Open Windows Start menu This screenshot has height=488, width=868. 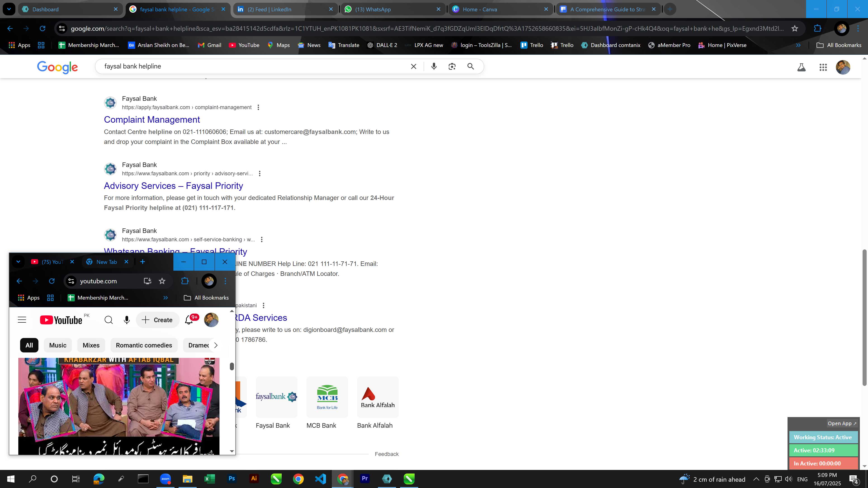tap(11, 479)
